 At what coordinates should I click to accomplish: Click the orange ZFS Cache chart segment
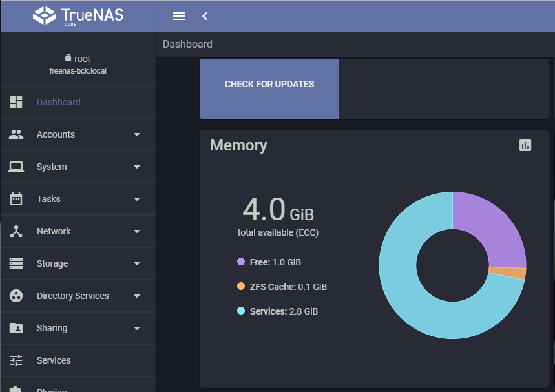[x=508, y=273]
